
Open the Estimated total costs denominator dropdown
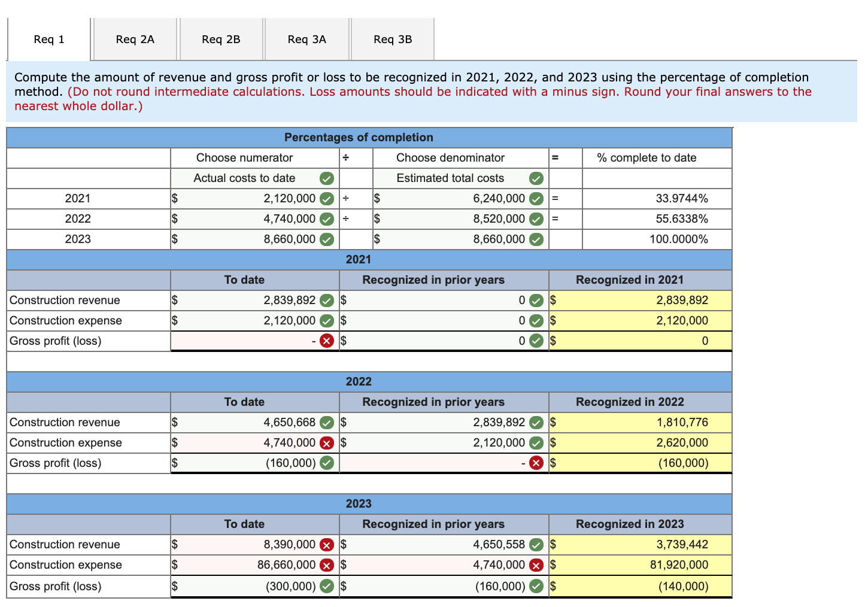pyautogui.click(x=461, y=178)
